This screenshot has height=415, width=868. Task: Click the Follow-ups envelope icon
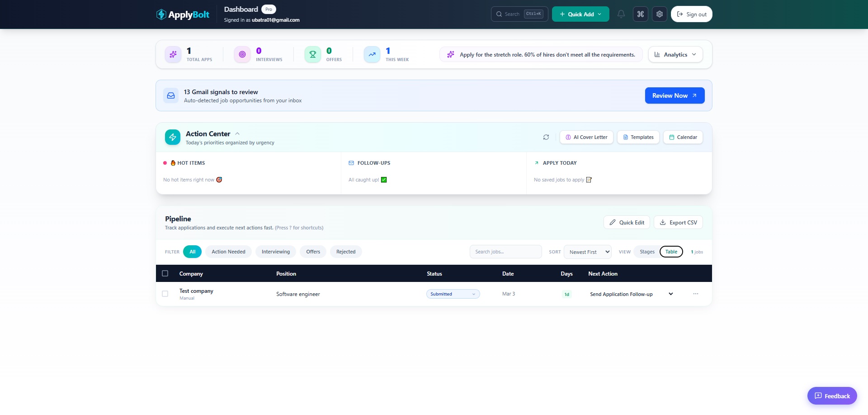point(351,163)
